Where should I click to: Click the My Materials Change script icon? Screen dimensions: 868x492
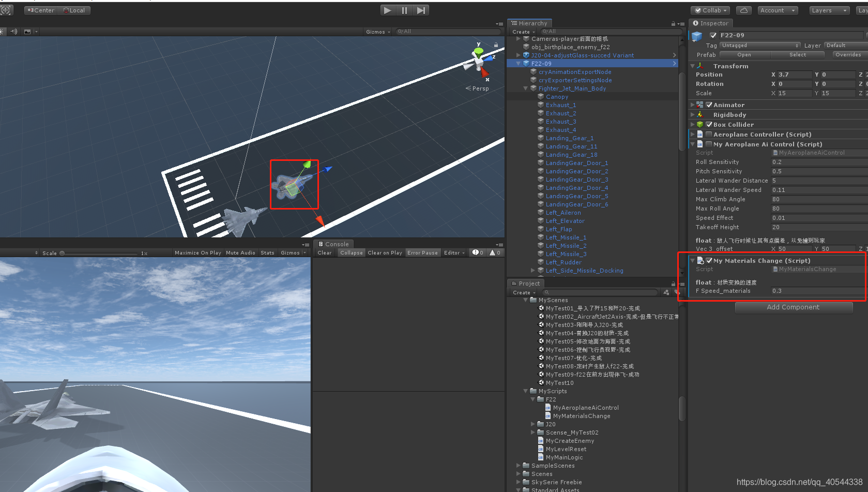(x=701, y=261)
